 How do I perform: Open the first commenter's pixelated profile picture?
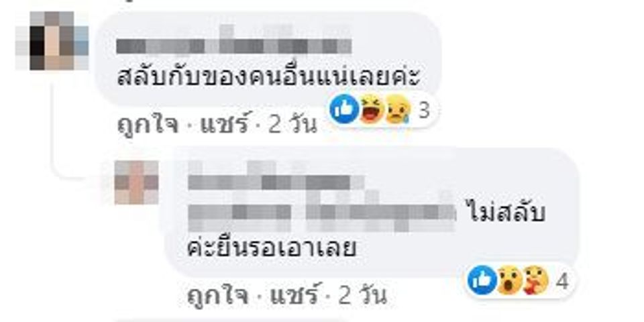(x=52, y=41)
